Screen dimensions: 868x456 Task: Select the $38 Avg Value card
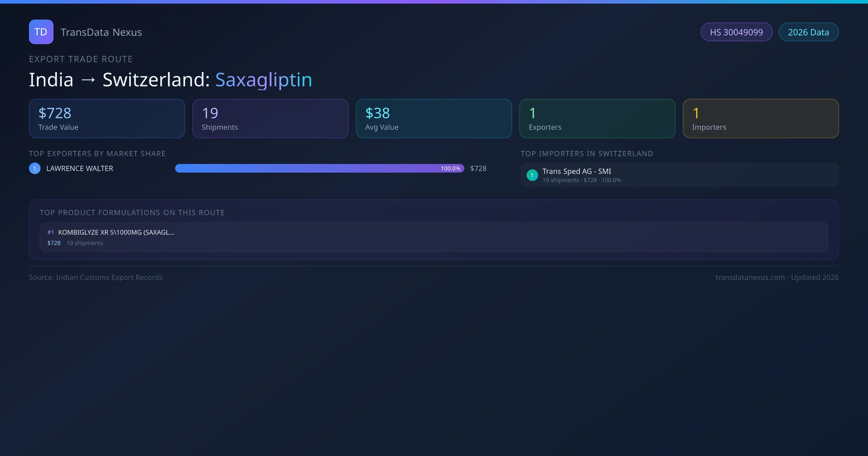434,118
